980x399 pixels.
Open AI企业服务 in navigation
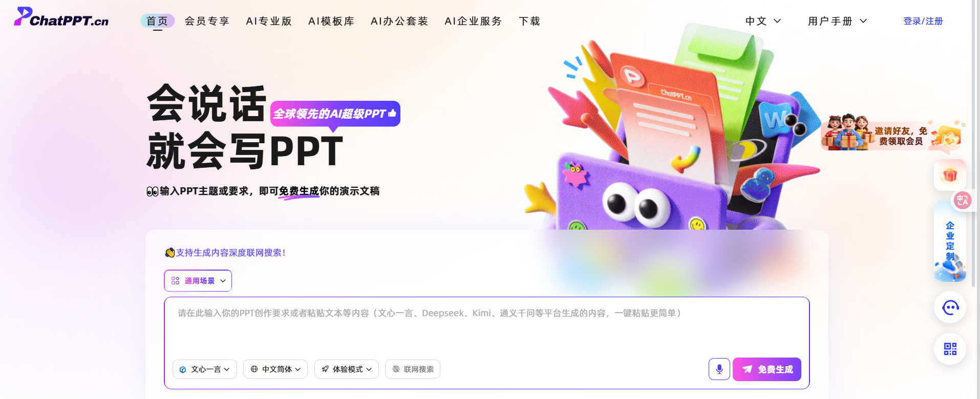pyautogui.click(x=473, y=21)
